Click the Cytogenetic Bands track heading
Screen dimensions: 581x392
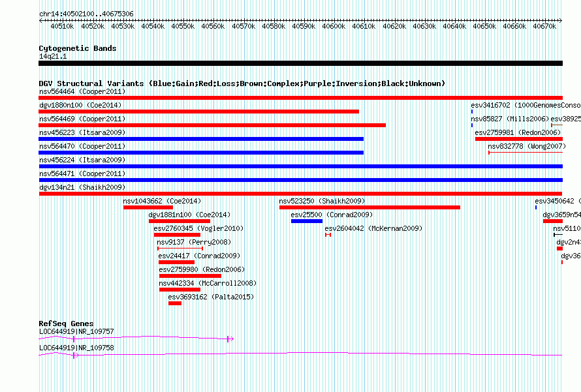tap(78, 48)
